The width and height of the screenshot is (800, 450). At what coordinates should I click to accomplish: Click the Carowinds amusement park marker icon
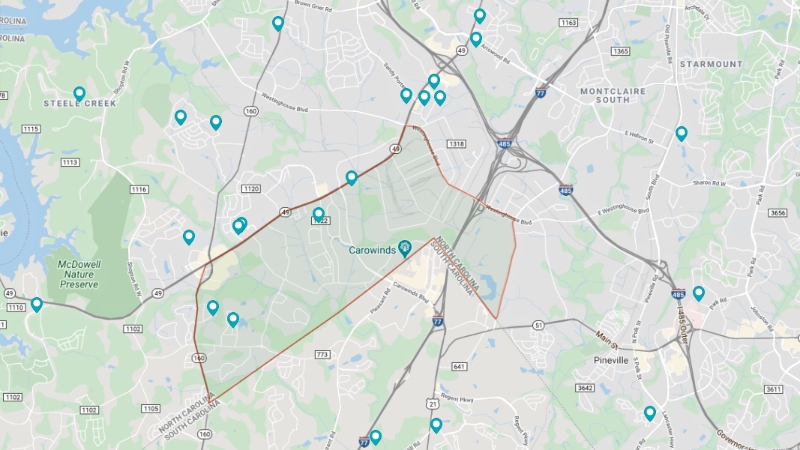(x=405, y=248)
